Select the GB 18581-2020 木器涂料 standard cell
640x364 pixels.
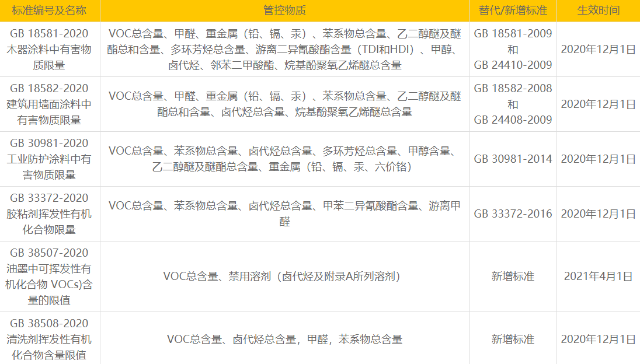coord(49,50)
